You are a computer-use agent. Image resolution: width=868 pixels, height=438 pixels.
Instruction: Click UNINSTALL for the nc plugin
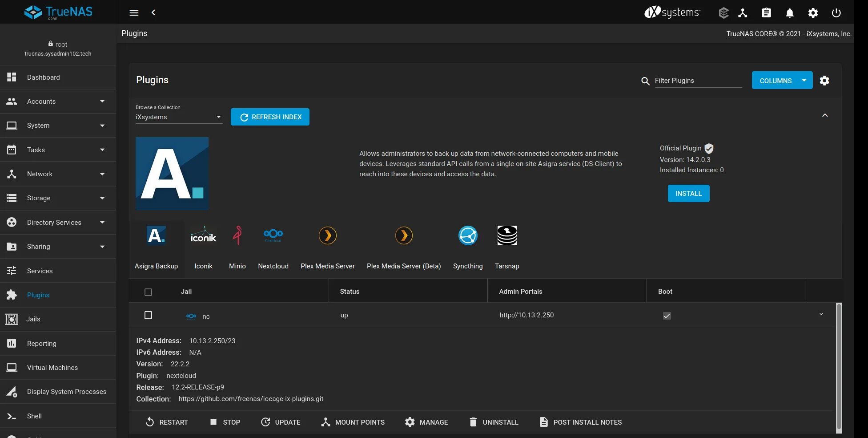click(494, 422)
